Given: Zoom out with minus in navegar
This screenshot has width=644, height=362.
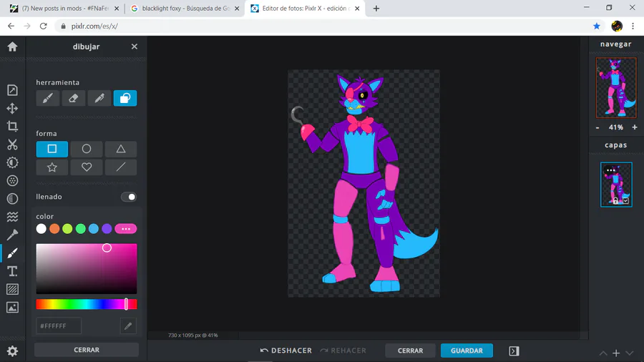Looking at the screenshot, I should [x=597, y=127].
